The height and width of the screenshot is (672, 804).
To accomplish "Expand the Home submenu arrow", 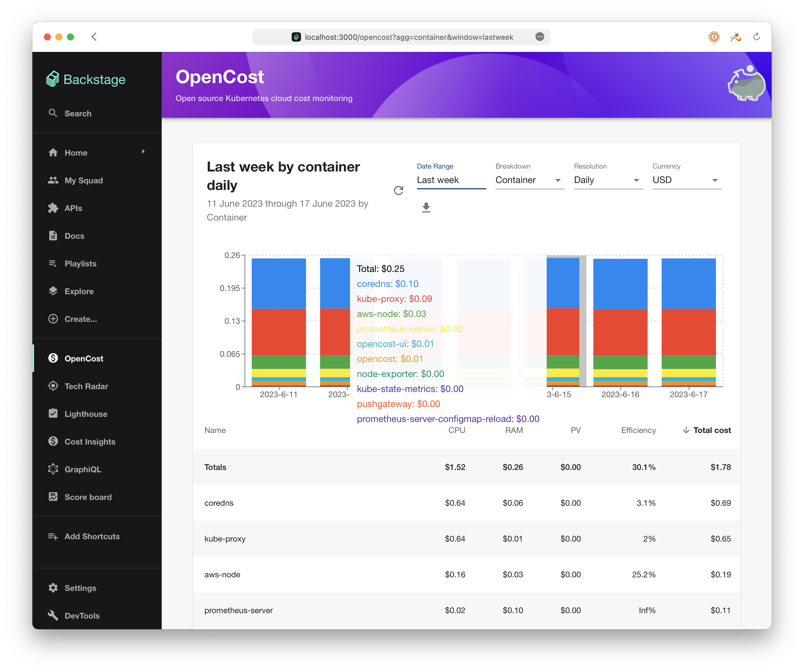I will [x=143, y=152].
